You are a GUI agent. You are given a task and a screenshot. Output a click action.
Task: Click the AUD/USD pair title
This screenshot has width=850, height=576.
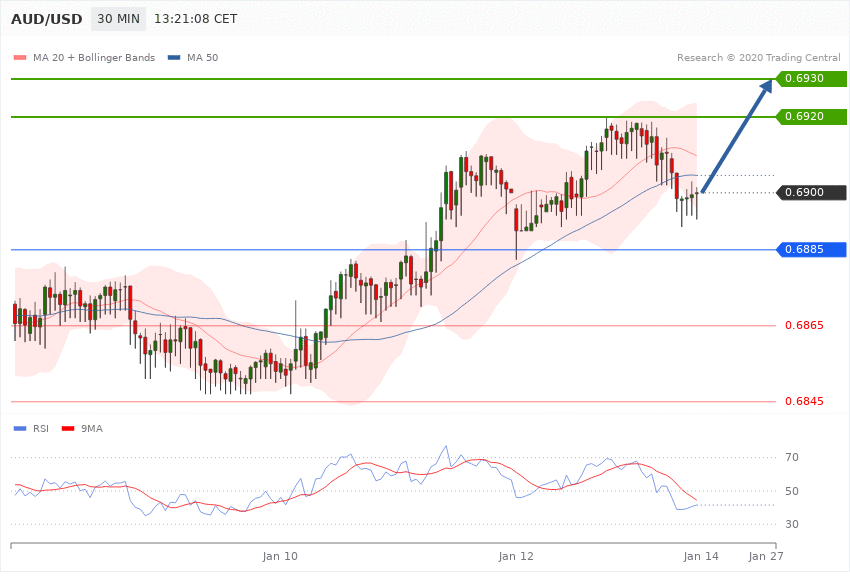[x=47, y=19]
